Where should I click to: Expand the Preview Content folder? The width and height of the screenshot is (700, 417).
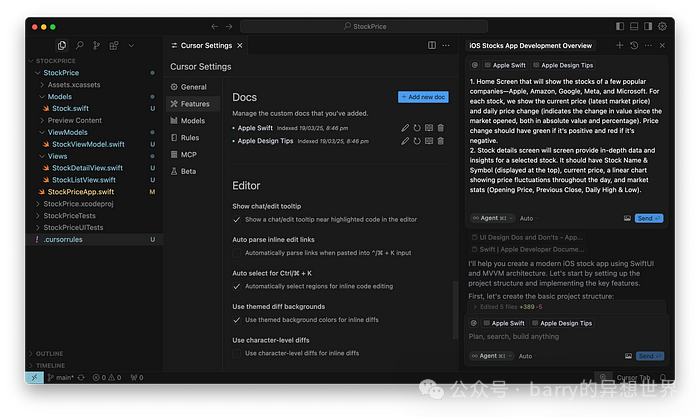42,121
